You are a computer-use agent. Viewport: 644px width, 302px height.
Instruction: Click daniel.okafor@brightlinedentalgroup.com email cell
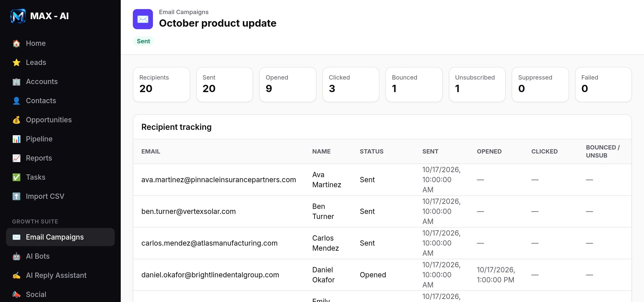[210, 275]
